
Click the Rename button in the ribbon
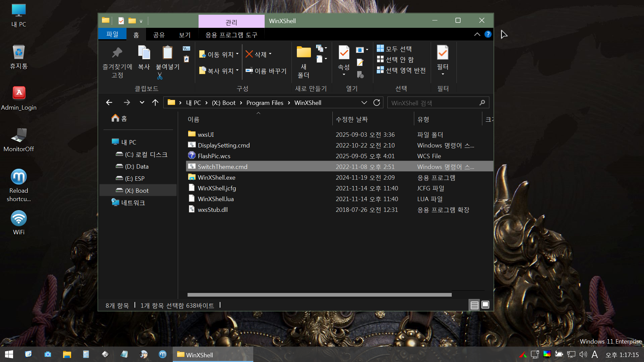266,71
